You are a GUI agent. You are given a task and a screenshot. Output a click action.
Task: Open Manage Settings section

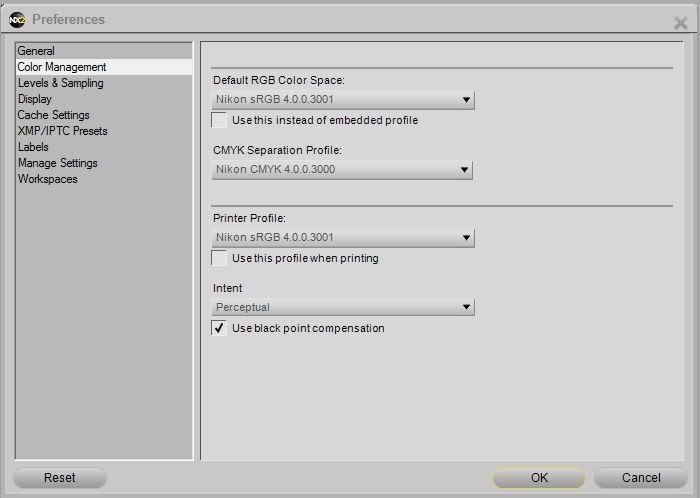tap(58, 163)
